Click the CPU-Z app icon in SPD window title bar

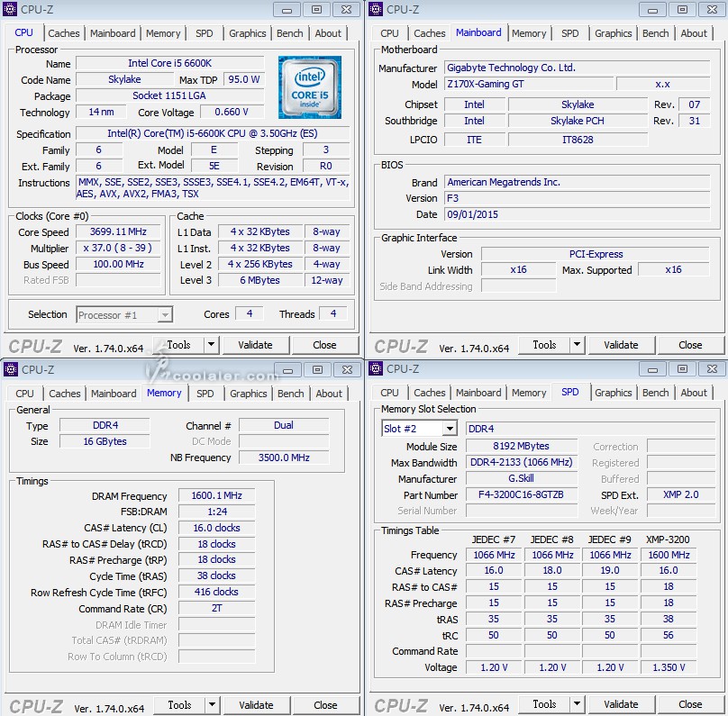tap(376, 369)
